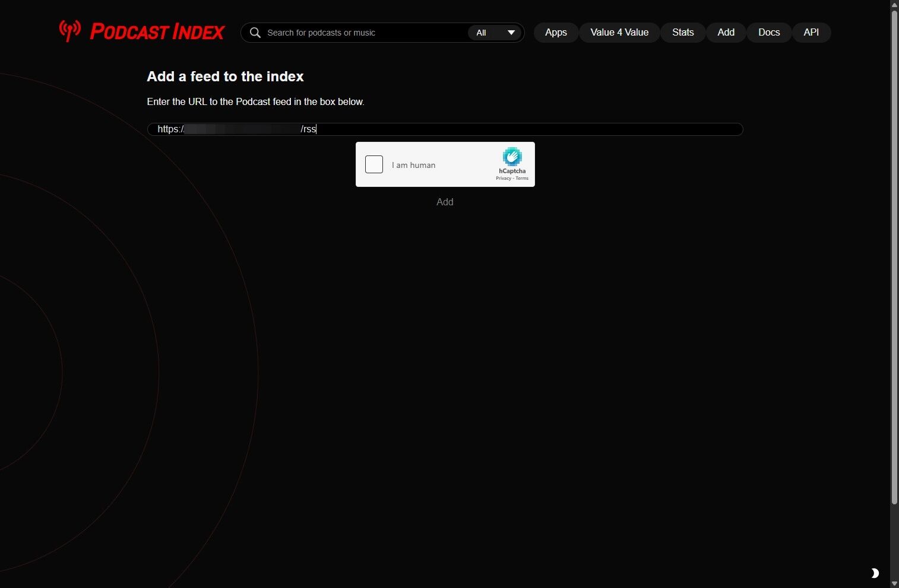Click the vertical page scrollbar thumb
899x588 pixels.
click(x=894, y=257)
